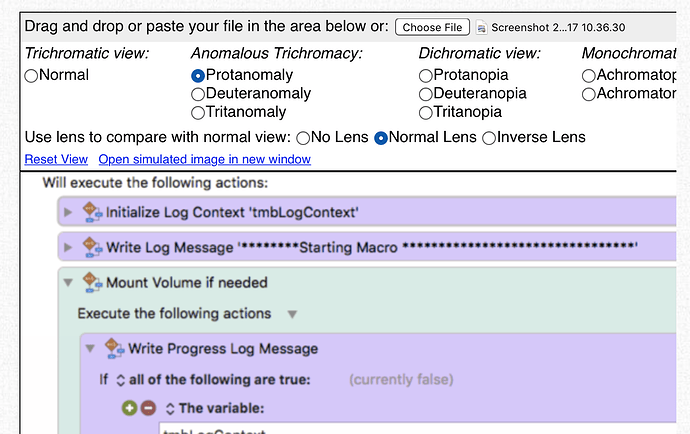Expand the Write Log Message action
Image resolution: width=690 pixels, height=434 pixels.
68,247
